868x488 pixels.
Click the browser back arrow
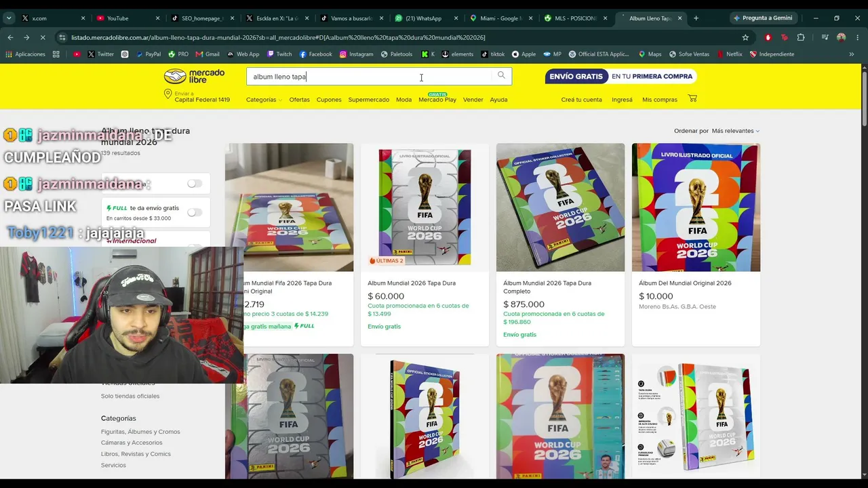(x=10, y=37)
